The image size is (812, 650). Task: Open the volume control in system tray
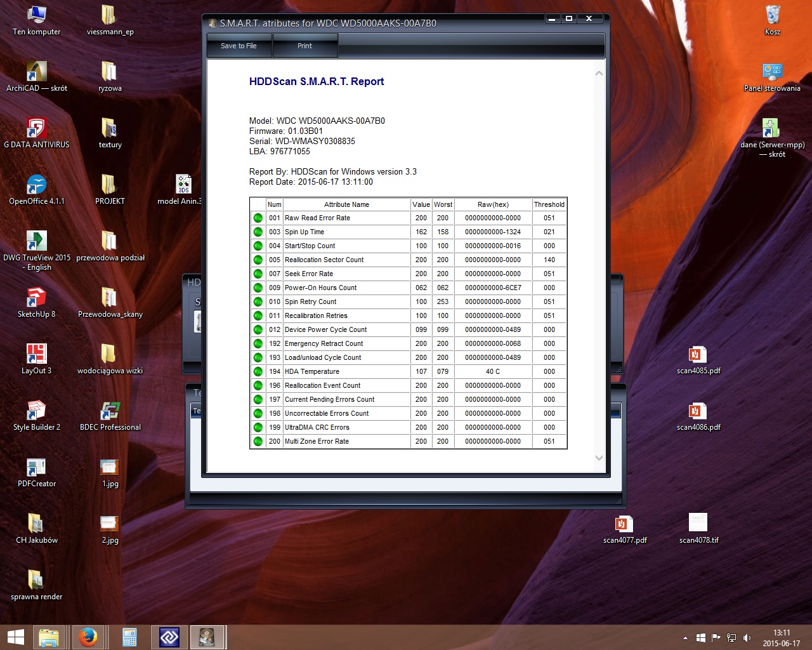click(747, 637)
